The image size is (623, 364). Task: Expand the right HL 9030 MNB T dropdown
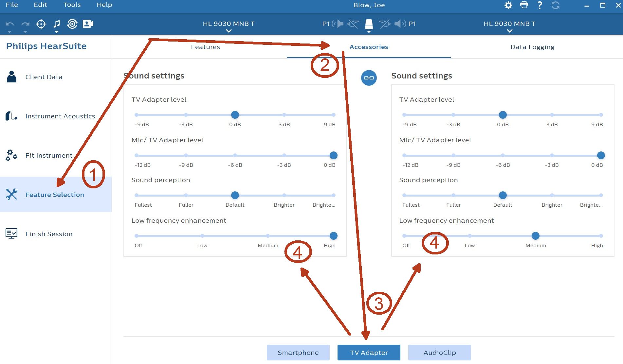(x=509, y=26)
